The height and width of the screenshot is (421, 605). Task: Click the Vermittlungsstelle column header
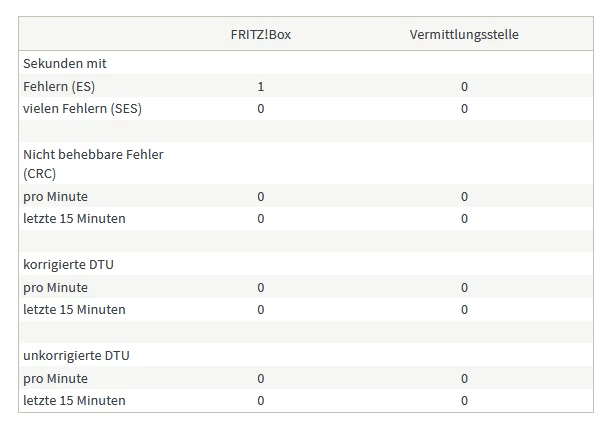pos(464,35)
